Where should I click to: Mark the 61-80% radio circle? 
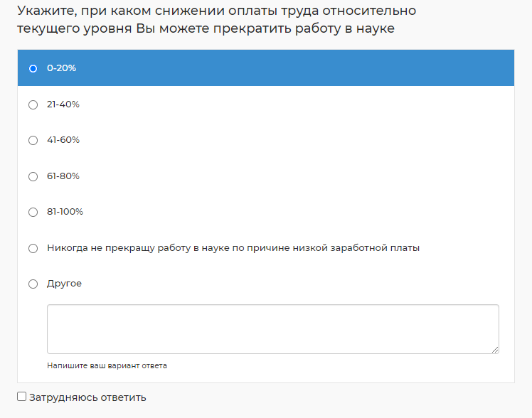pos(33,176)
